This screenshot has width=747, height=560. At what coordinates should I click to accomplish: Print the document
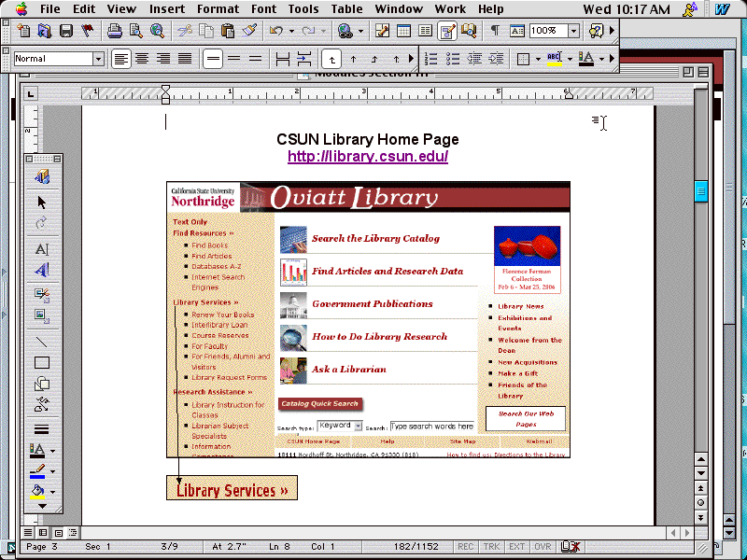click(x=114, y=31)
